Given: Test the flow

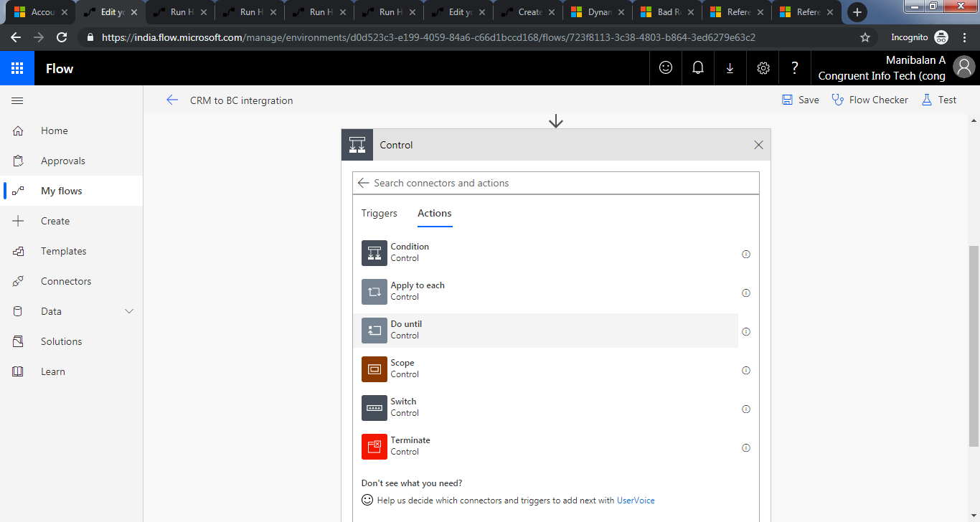Looking at the screenshot, I should [x=938, y=100].
